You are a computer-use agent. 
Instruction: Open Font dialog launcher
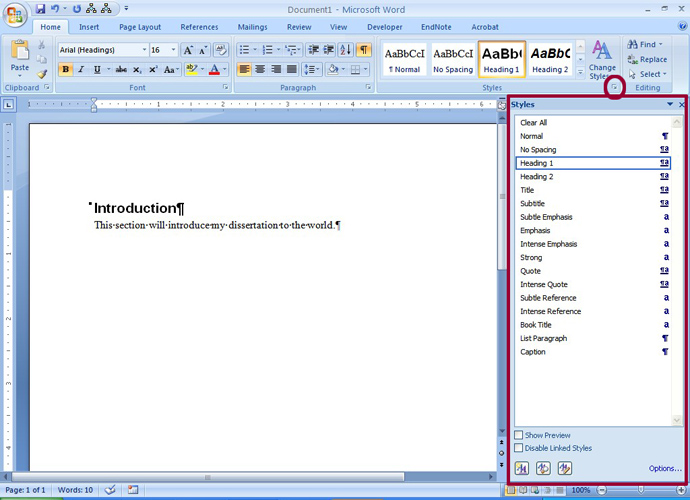[225, 87]
